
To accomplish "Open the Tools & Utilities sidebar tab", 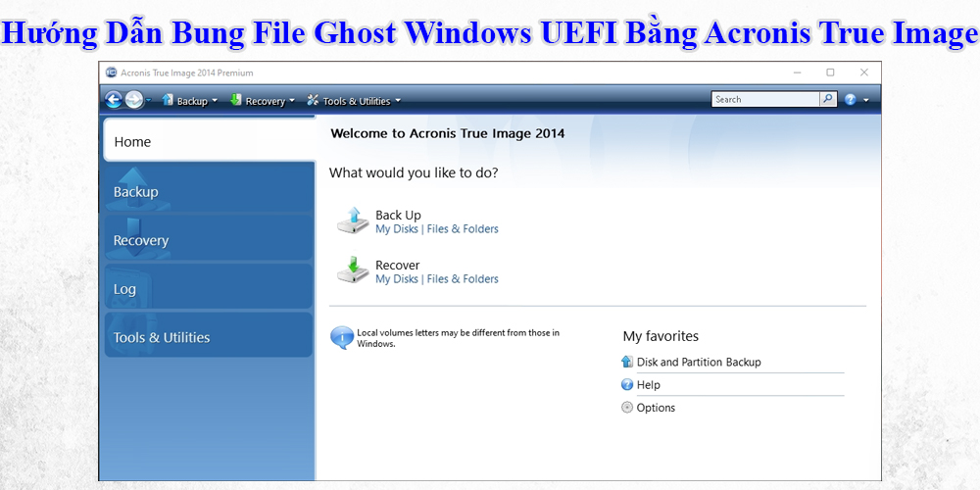I will click(x=209, y=337).
